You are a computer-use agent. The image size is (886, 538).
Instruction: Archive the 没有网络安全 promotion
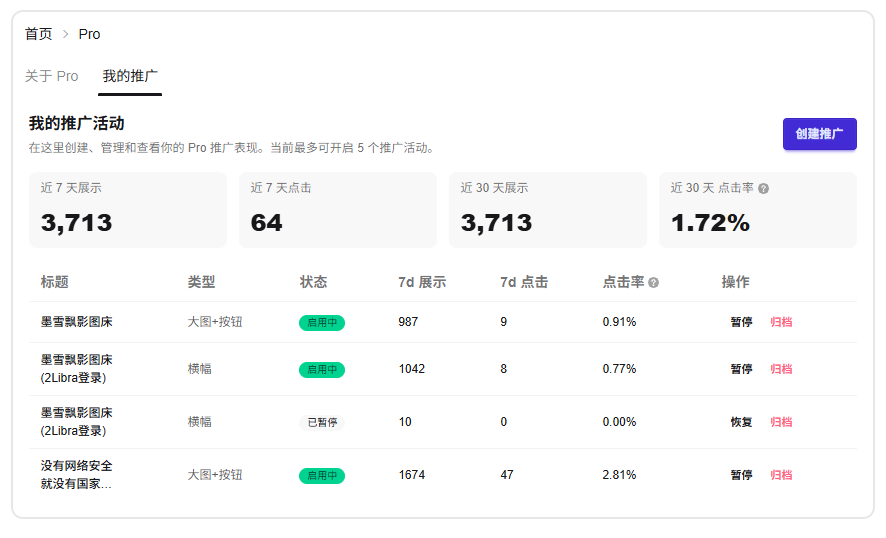tap(781, 475)
